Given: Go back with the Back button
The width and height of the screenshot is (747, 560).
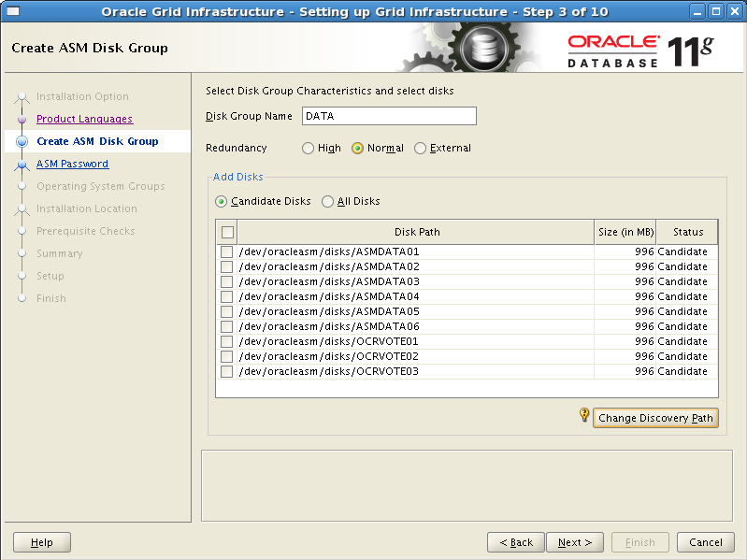Looking at the screenshot, I should click(516, 542).
